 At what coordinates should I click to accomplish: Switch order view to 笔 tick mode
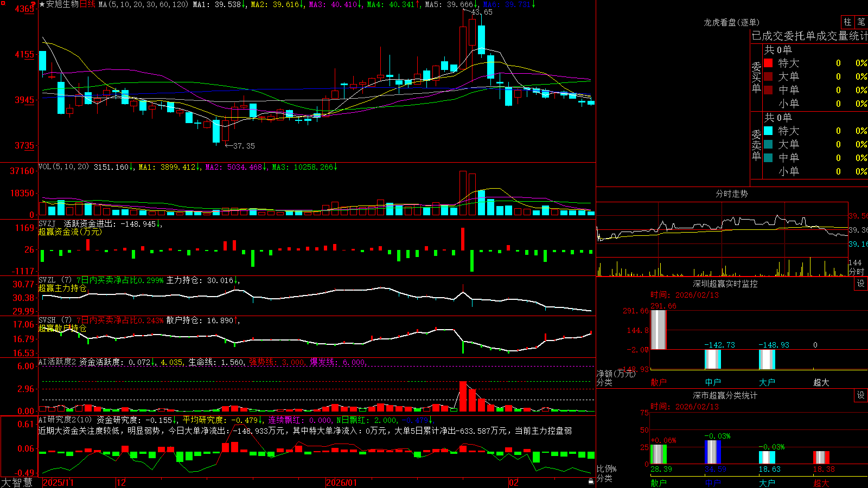click(x=861, y=22)
